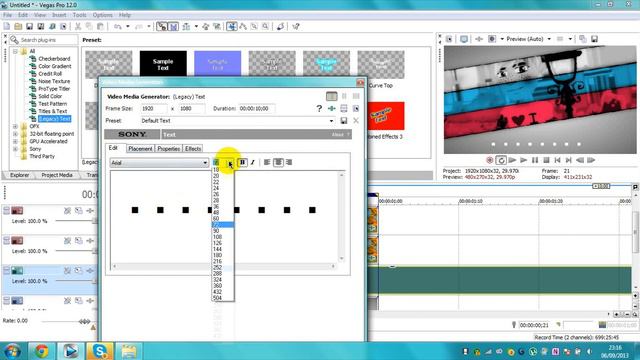Screen dimensions: 640x360
Task: Open the Default Text preset dropdown
Action: coord(331,121)
